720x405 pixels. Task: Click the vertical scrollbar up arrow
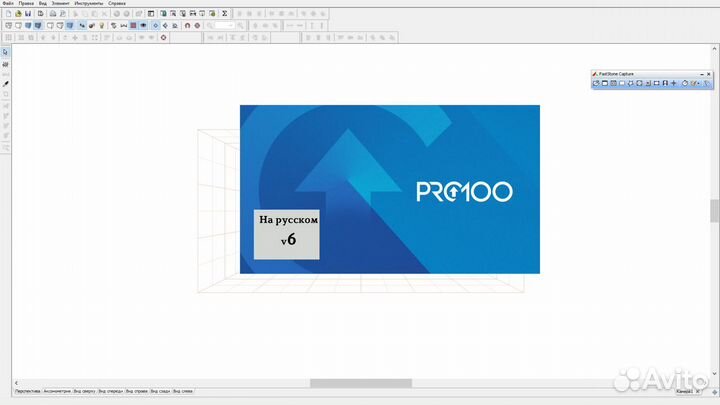pyautogui.click(x=714, y=48)
